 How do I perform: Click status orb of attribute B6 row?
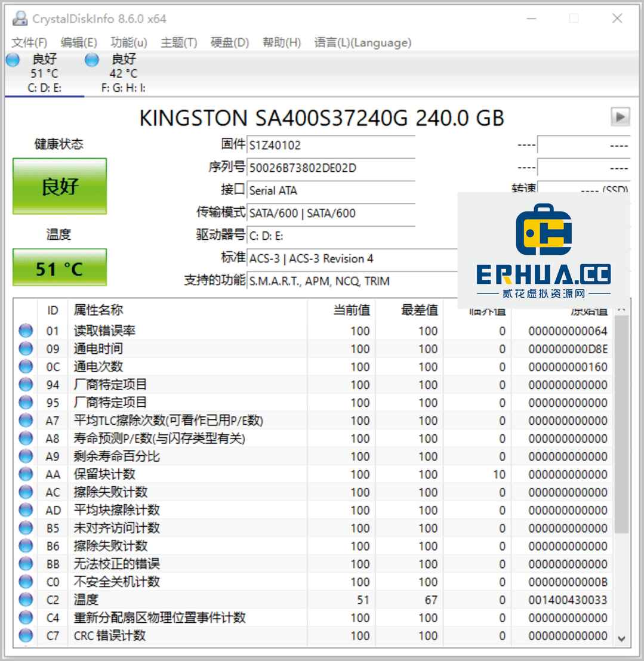[x=26, y=545]
